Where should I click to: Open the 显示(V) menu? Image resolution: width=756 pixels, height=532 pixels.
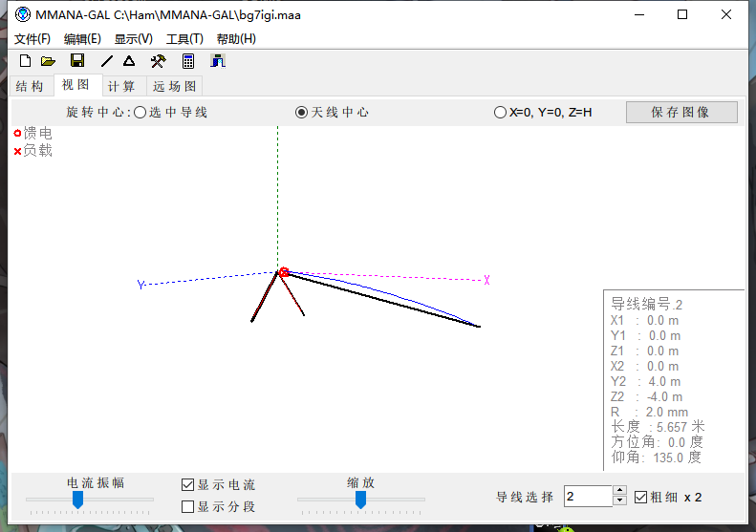click(134, 39)
